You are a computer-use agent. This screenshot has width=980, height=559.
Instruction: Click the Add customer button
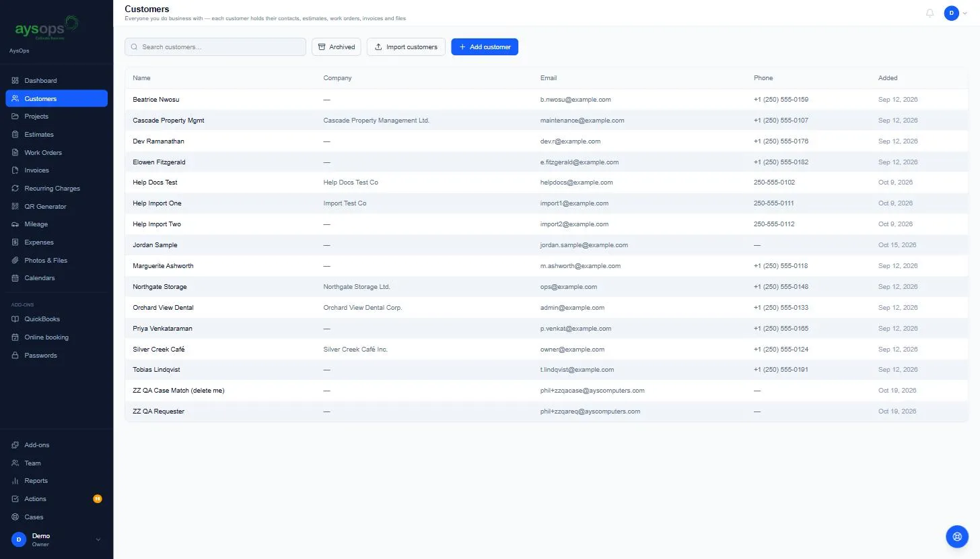[485, 47]
